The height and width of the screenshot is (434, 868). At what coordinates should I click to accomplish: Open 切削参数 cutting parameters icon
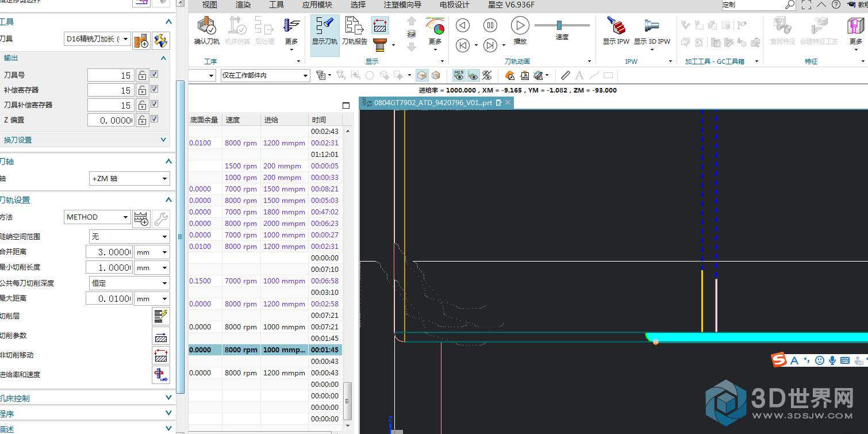coord(161,336)
